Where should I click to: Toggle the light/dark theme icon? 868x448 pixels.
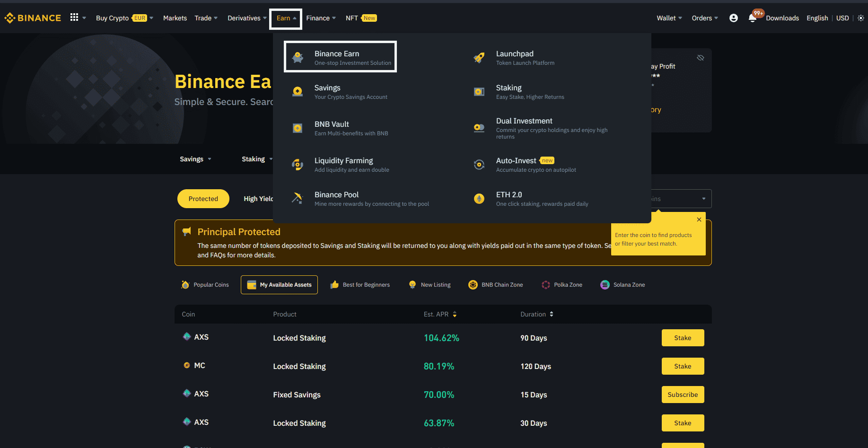click(x=860, y=18)
